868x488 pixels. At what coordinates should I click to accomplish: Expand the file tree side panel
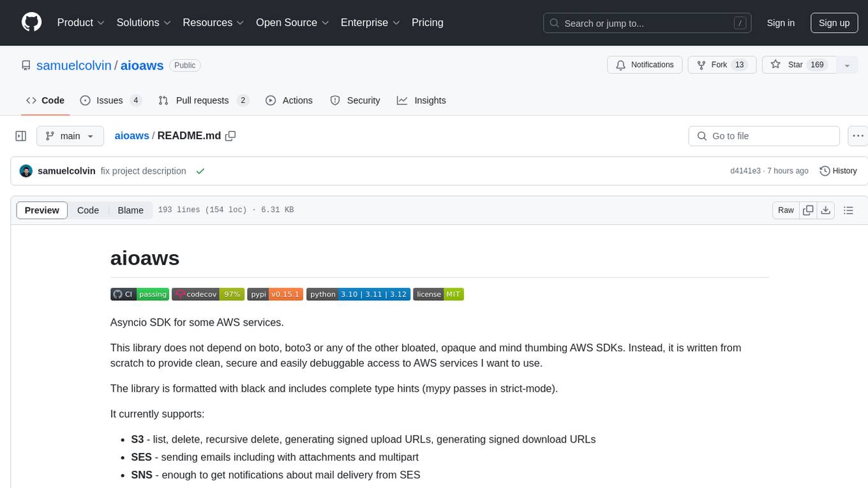coord(20,136)
